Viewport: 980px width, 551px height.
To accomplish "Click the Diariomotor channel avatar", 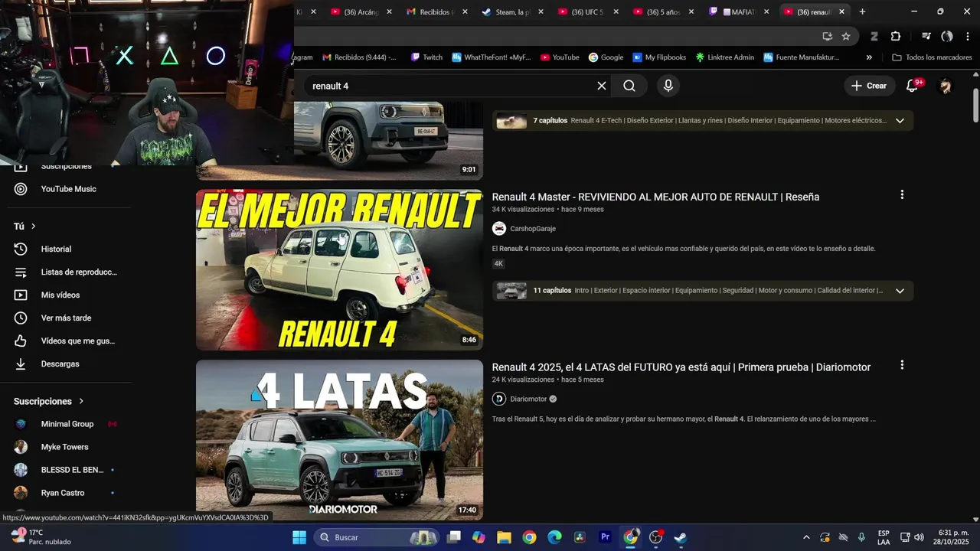I will tap(499, 399).
